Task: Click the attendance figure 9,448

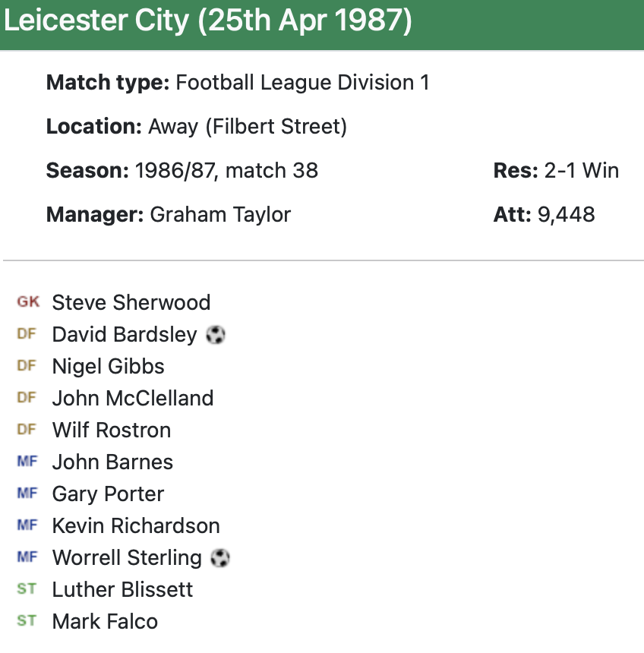Action: point(566,214)
